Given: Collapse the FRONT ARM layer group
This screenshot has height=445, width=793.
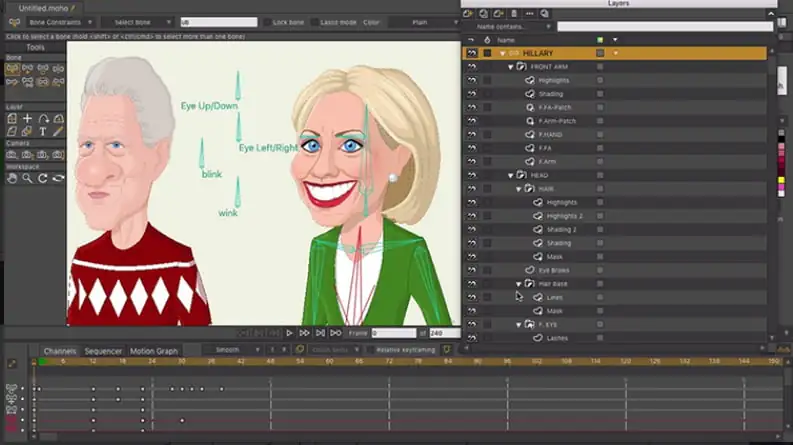Looking at the screenshot, I should point(510,67).
